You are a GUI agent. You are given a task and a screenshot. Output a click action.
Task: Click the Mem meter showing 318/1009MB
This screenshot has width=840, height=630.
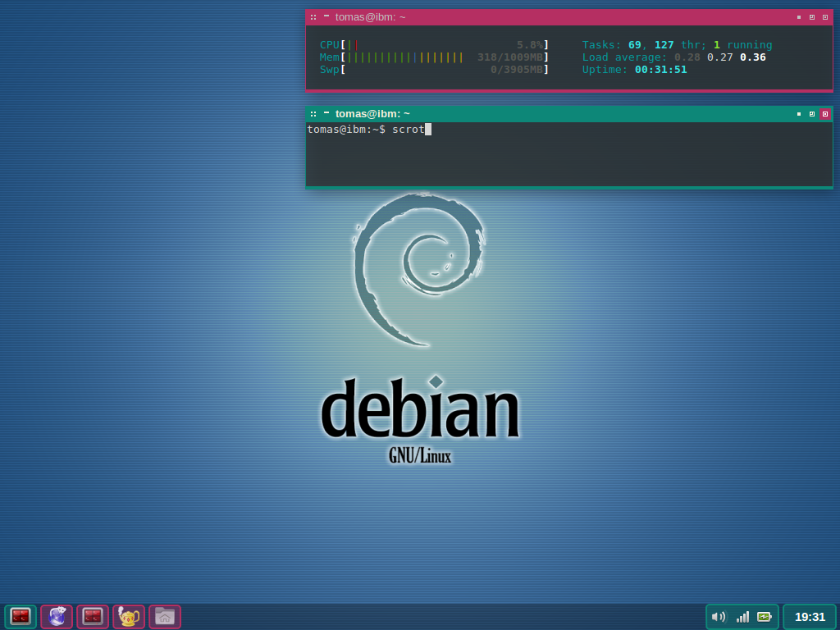click(434, 57)
